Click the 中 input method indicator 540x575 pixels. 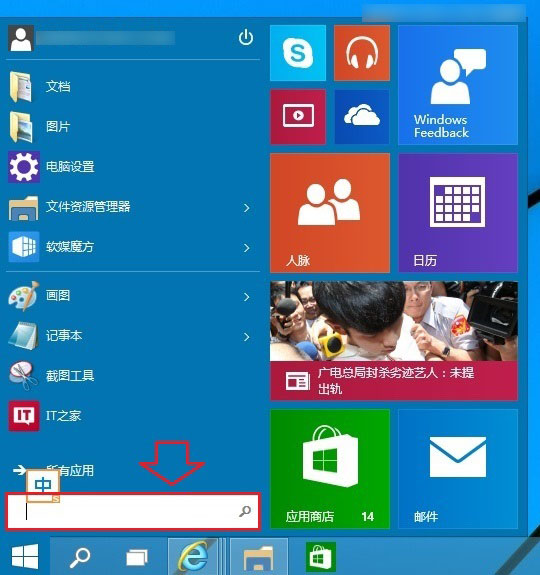click(43, 485)
